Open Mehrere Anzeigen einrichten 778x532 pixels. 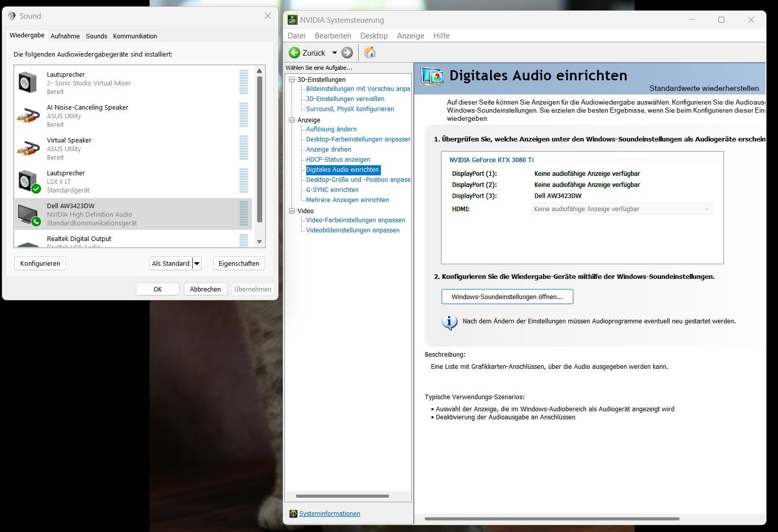pos(348,200)
